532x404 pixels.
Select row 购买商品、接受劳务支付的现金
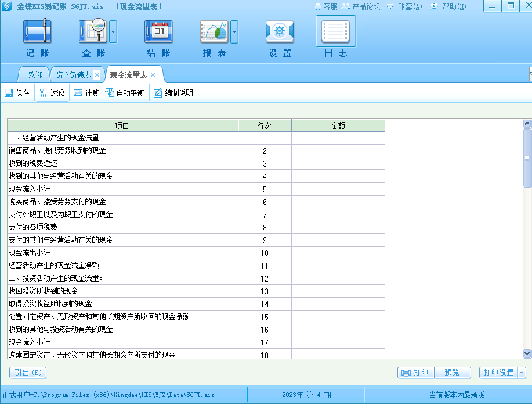196,202
